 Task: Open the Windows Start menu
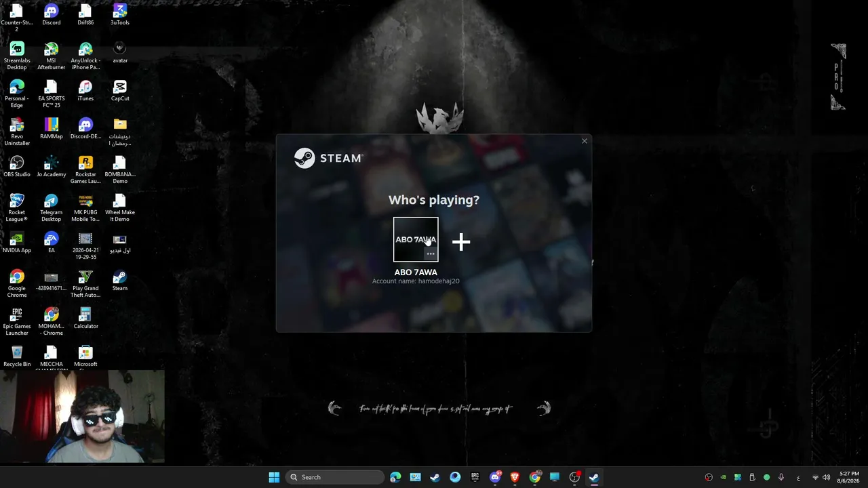click(274, 477)
